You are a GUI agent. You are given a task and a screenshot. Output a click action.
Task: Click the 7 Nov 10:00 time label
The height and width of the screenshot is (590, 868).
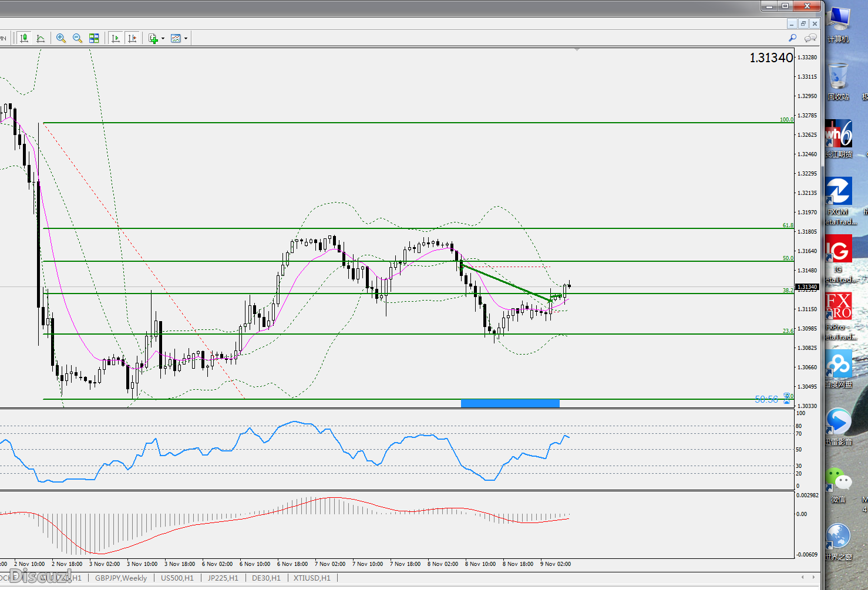[x=368, y=564]
